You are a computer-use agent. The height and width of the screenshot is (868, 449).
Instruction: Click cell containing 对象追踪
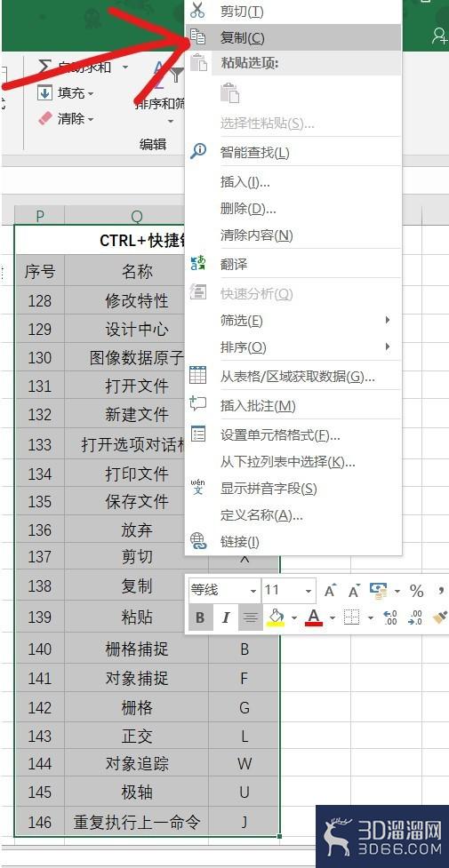tap(136, 763)
